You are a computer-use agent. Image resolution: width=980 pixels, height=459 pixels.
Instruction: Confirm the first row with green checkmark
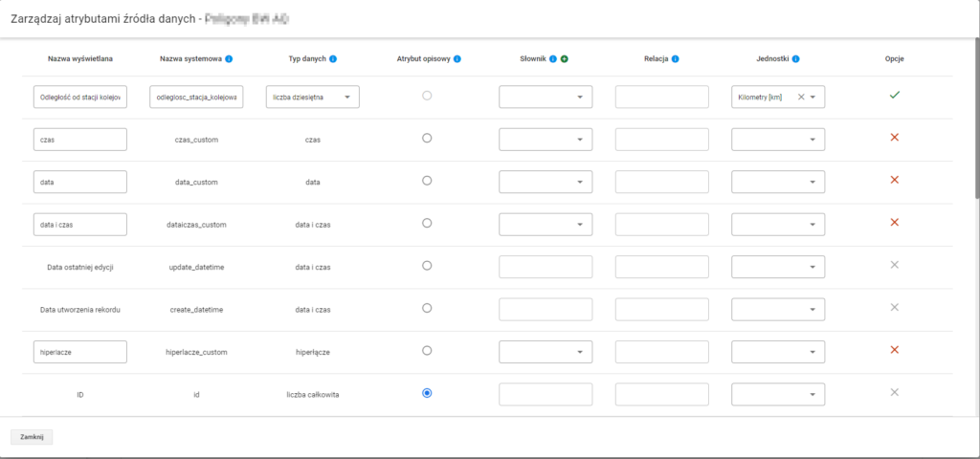coord(895,96)
